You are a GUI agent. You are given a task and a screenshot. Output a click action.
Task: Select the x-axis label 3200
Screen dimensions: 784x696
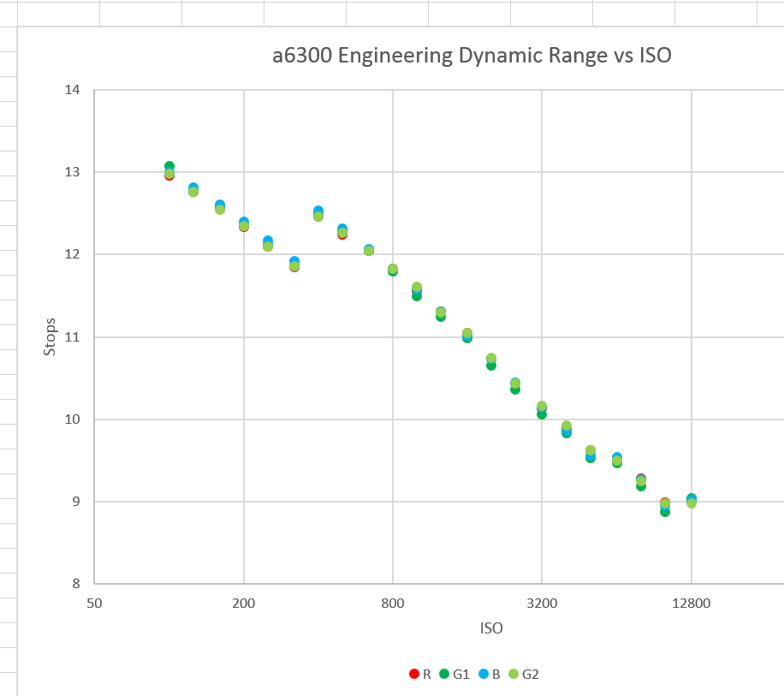click(542, 603)
